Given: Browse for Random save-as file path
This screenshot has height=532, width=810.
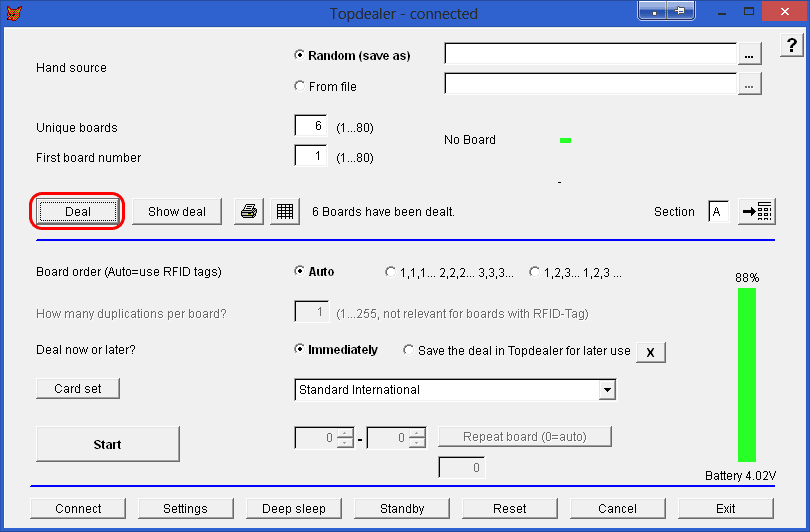Looking at the screenshot, I should [749, 54].
